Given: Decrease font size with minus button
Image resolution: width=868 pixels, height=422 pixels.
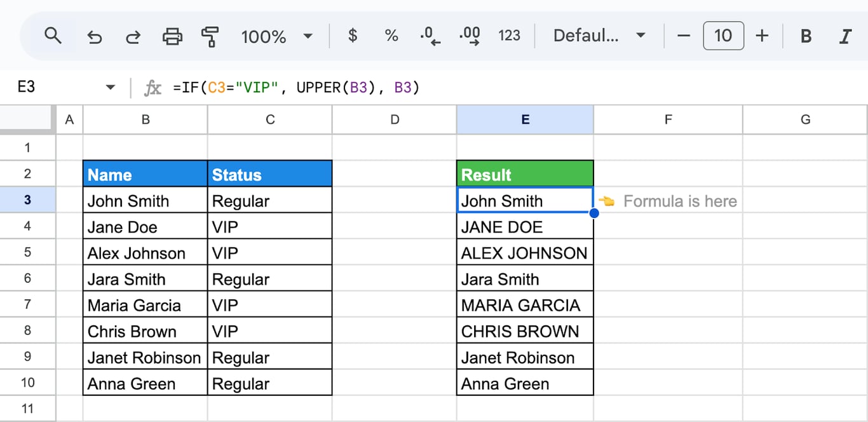Looking at the screenshot, I should coord(684,36).
